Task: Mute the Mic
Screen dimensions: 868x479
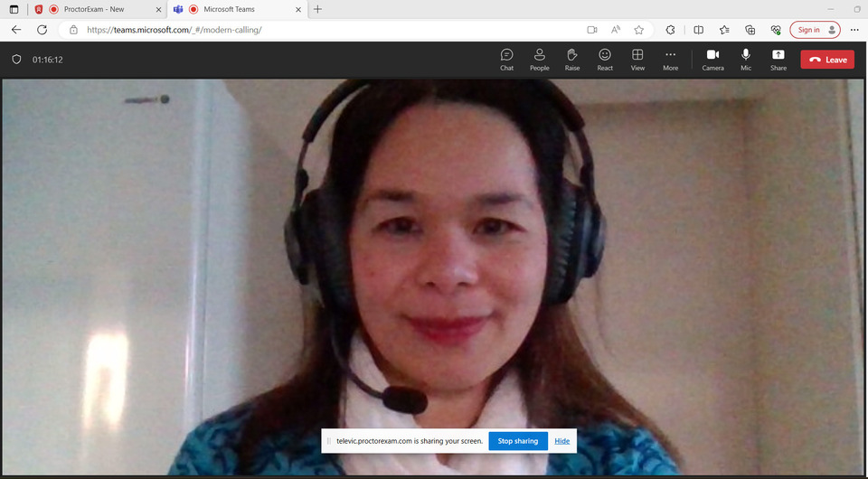Action: (746, 60)
